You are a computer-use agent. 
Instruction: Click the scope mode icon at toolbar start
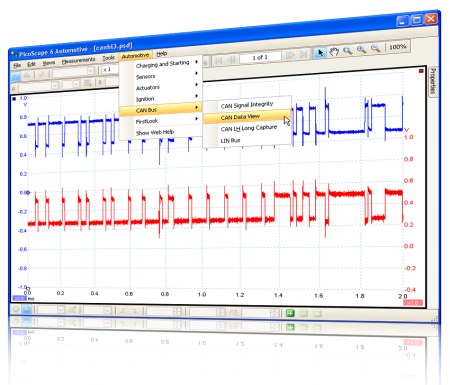coord(16,77)
